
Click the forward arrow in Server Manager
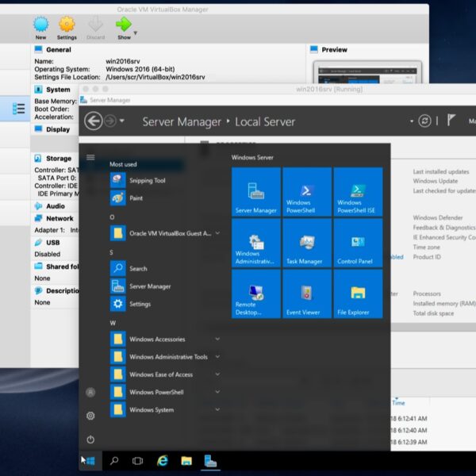(x=110, y=121)
